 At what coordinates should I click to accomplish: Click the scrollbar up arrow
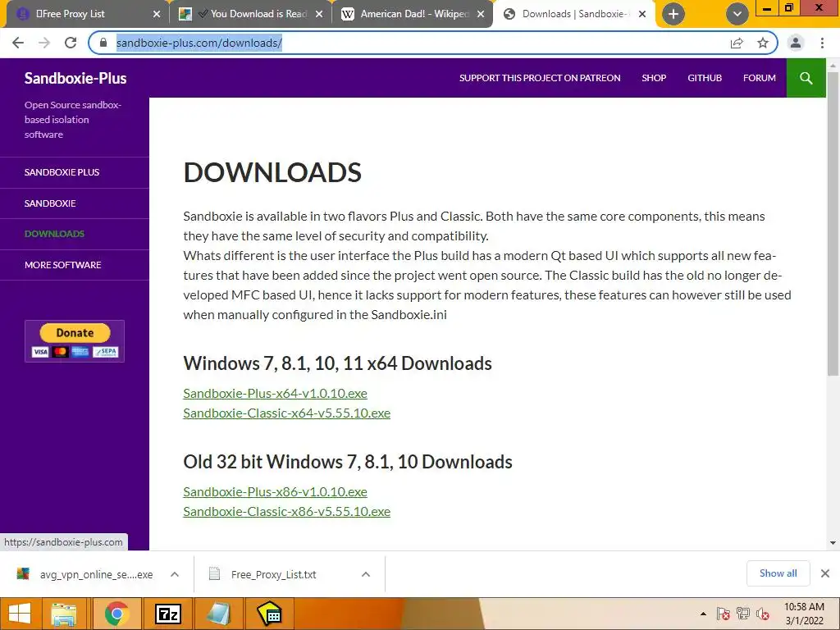click(833, 65)
